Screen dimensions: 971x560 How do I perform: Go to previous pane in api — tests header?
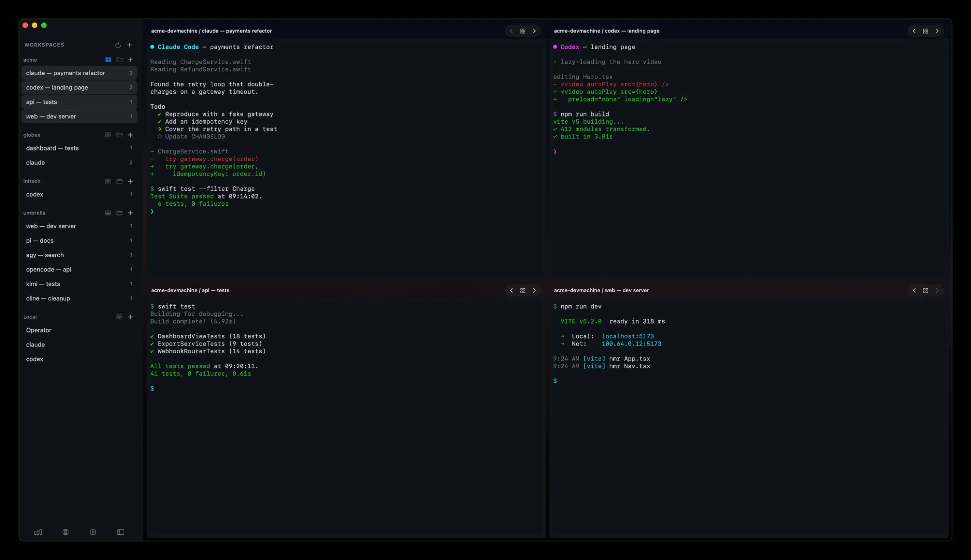[511, 291]
